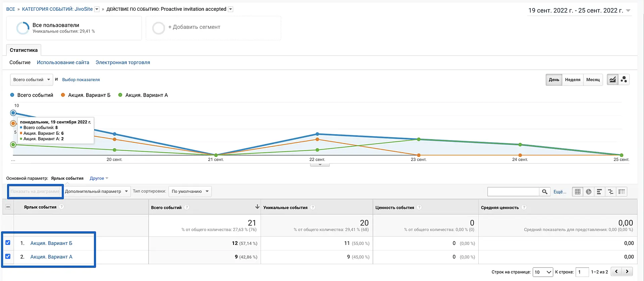Switch to motion chart bubbles icon
Image resolution: width=644 pixels, height=281 pixels.
pyautogui.click(x=624, y=80)
